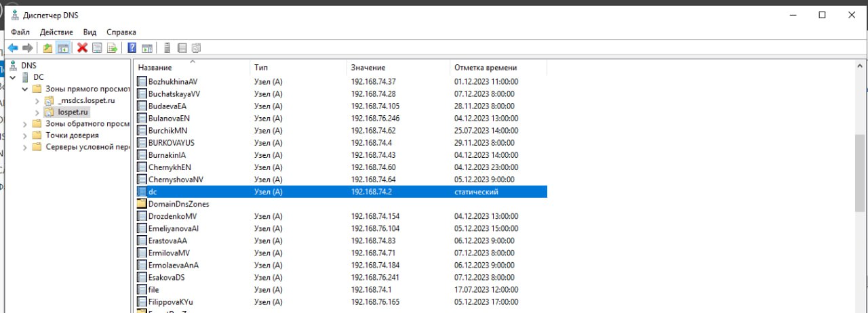Viewport: 868px width, 313px height.
Task: Click the IP value 192.168.76.246
Action: (376, 118)
